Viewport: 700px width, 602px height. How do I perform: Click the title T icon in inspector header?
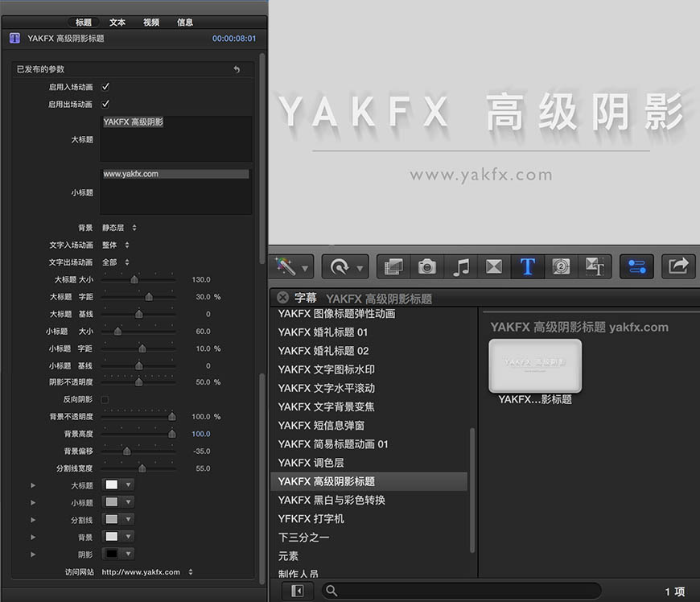(x=14, y=39)
